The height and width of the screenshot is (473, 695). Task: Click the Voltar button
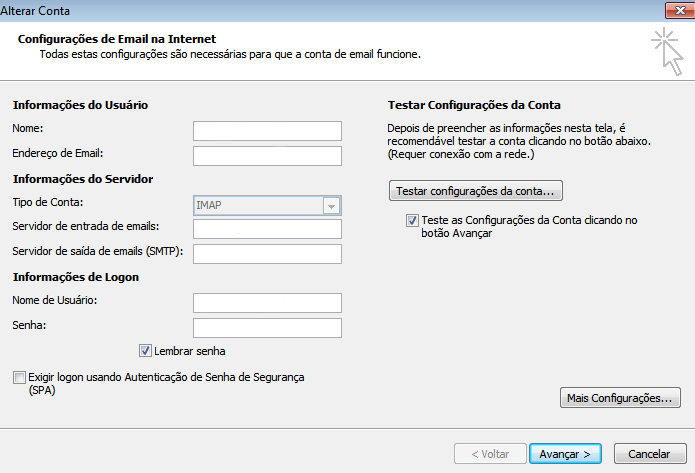point(490,454)
